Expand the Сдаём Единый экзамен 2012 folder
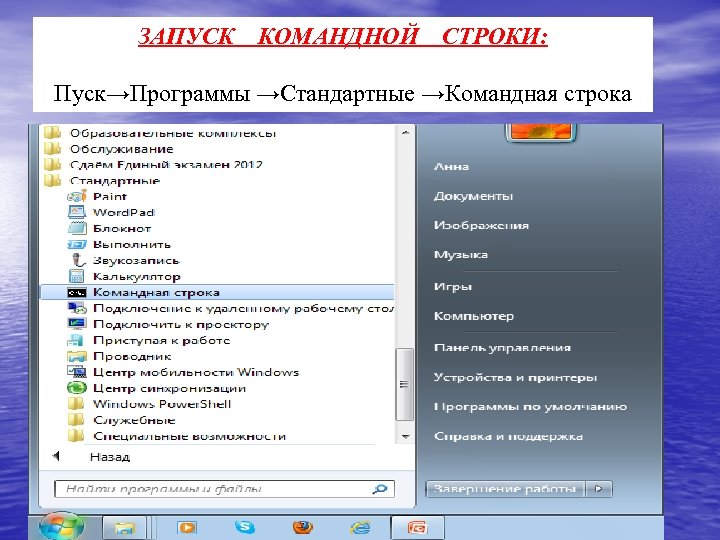The image size is (720, 540). (153, 164)
